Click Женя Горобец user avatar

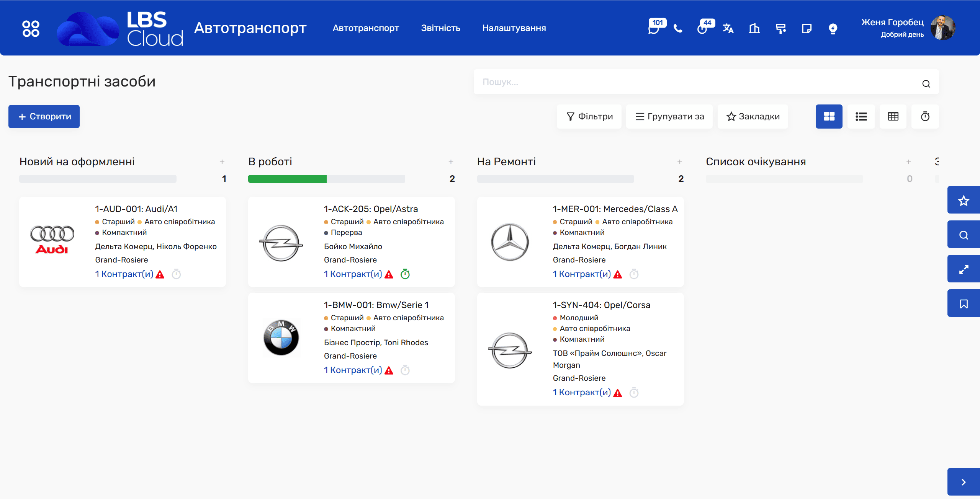tap(943, 28)
